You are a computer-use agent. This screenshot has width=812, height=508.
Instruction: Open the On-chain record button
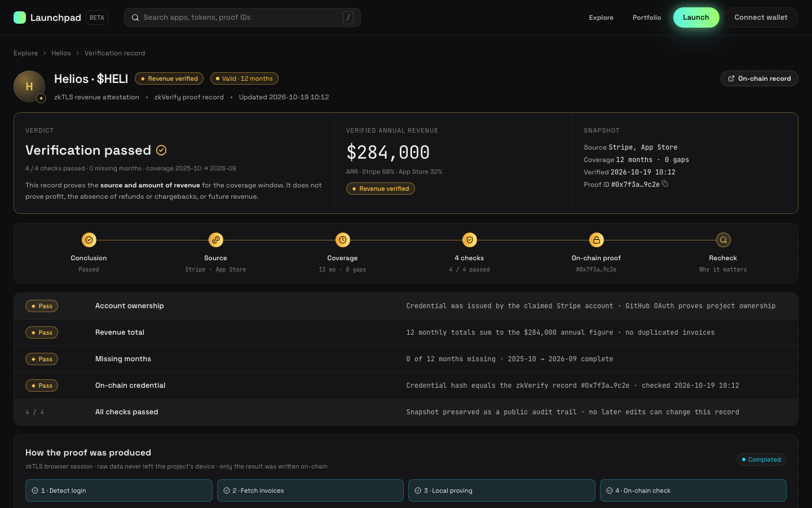tap(759, 78)
